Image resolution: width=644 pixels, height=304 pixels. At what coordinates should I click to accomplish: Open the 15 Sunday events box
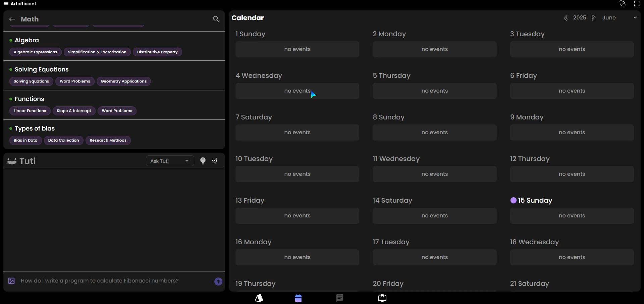point(572,216)
